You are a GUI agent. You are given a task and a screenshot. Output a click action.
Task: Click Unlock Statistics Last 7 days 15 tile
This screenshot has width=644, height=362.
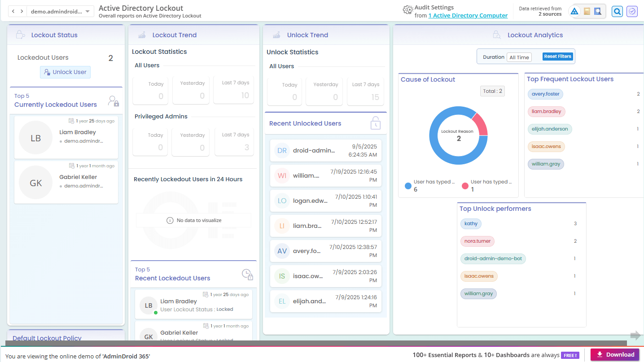tap(365, 92)
